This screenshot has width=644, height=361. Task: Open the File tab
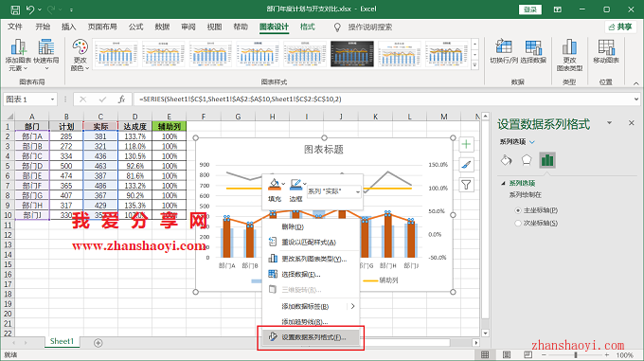(15, 27)
